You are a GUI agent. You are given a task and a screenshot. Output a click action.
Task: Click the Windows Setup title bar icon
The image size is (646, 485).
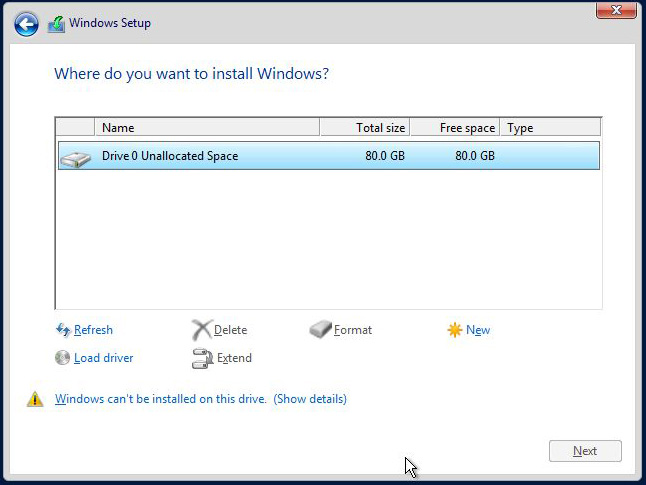click(x=57, y=24)
